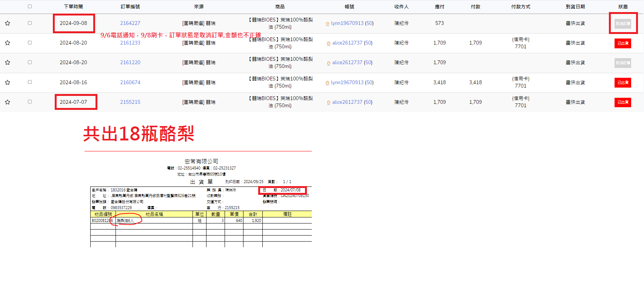Check the box for order 2161220
The height and width of the screenshot is (302, 644).
30,62
